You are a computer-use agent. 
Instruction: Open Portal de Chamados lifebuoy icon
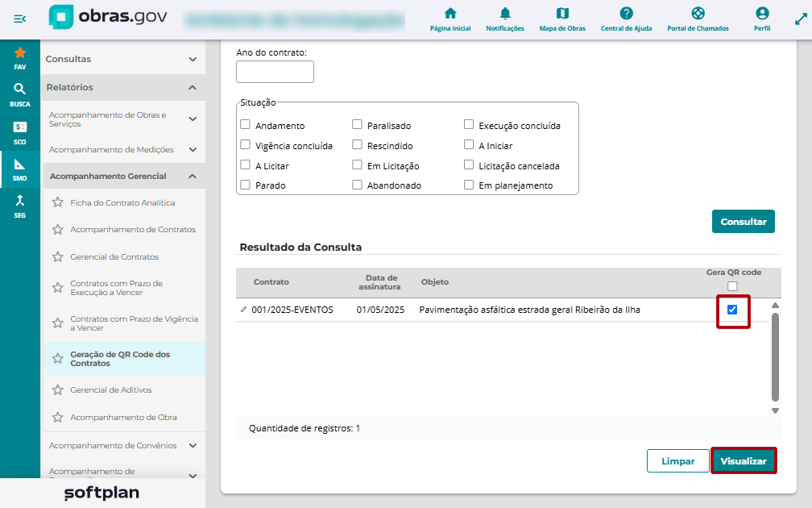[x=698, y=13]
